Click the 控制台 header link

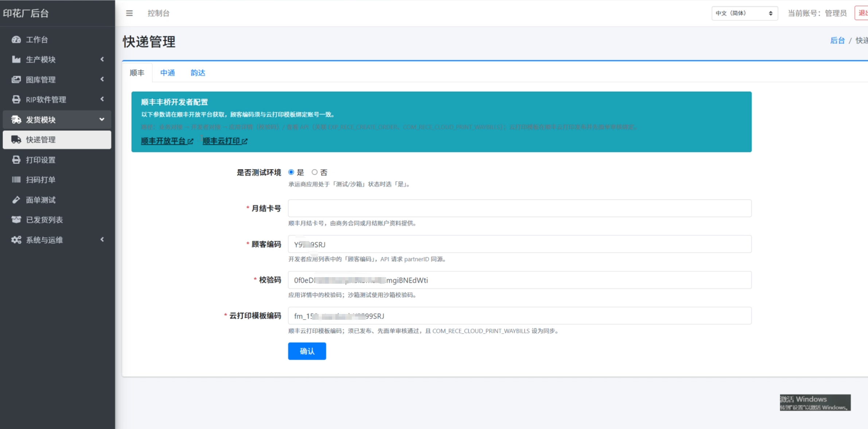pos(159,13)
